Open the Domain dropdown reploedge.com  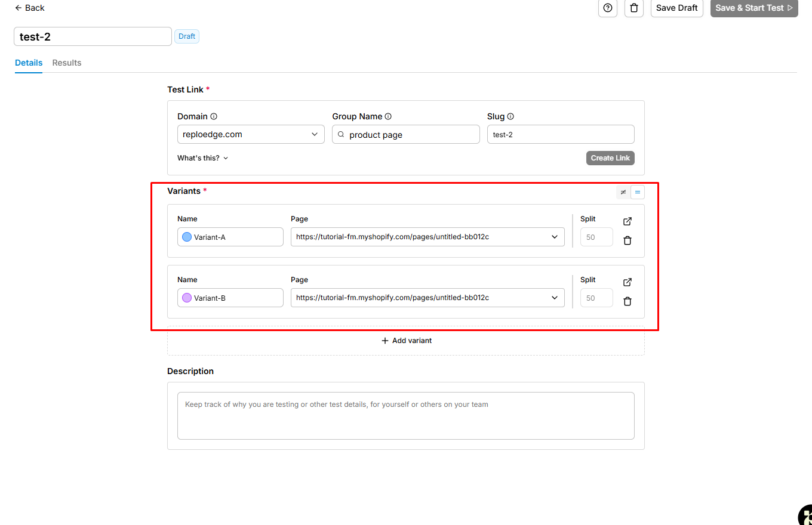pyautogui.click(x=251, y=134)
